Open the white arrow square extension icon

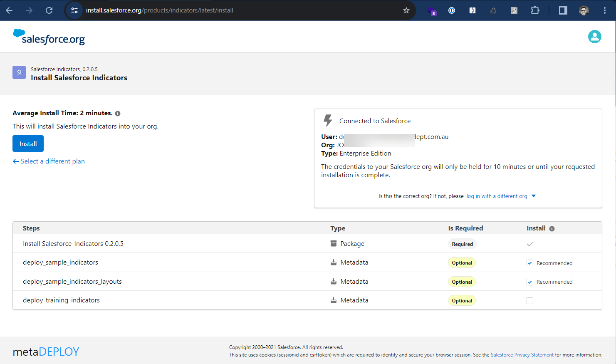click(x=473, y=10)
